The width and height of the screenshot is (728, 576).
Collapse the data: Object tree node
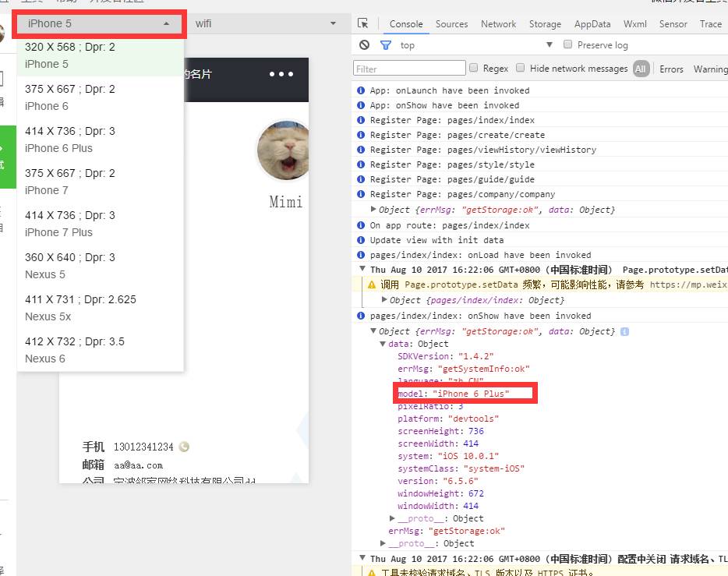point(383,344)
